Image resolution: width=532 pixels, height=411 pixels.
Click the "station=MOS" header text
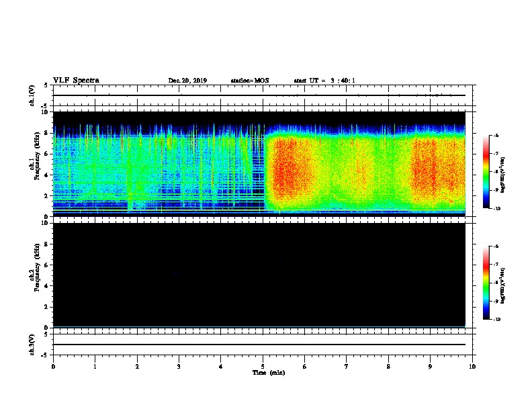[250, 81]
